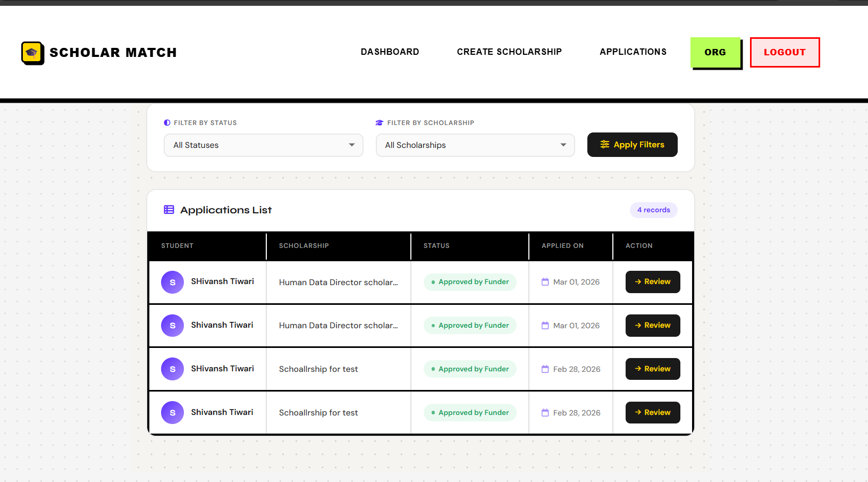
Task: Click the Apply Filters button
Action: pyautogui.click(x=633, y=145)
